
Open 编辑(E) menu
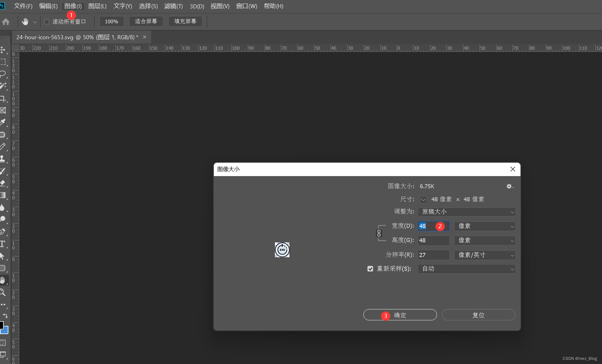pyautogui.click(x=48, y=6)
